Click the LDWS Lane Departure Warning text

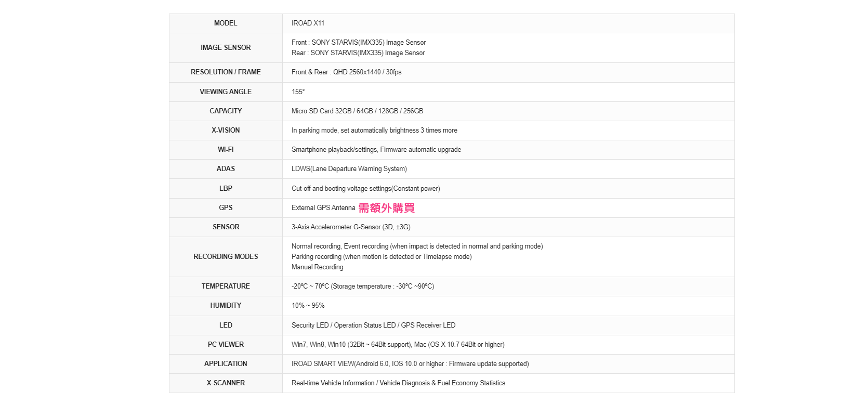pos(349,169)
